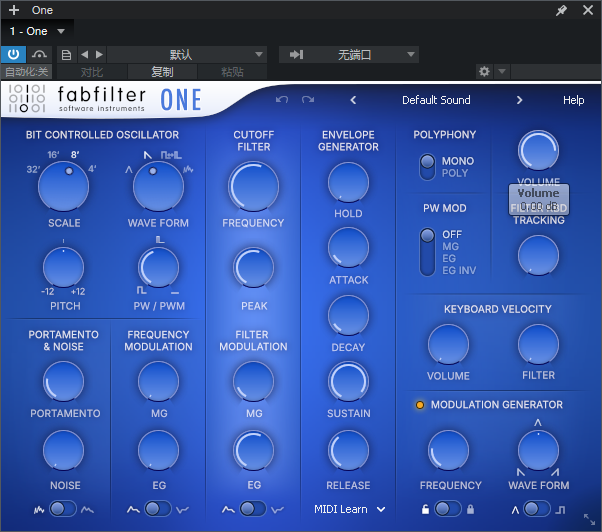The height and width of the screenshot is (532, 602).
Task: Click the 复制 copy button
Action: (x=162, y=72)
